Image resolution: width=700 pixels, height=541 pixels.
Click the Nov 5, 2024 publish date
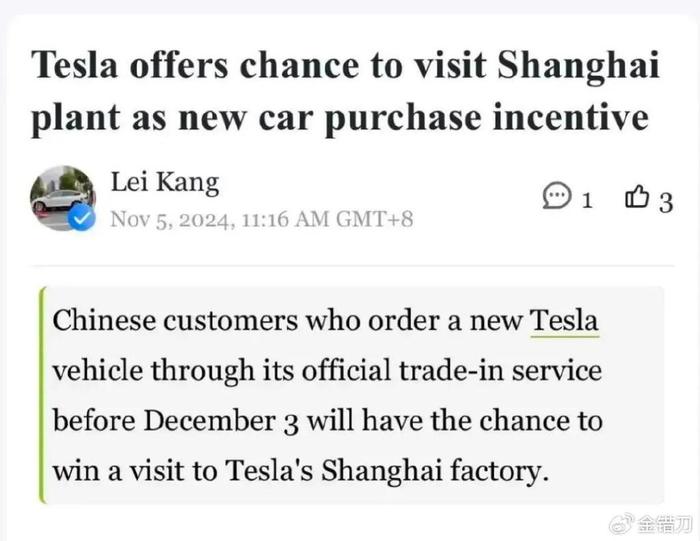pos(172,220)
